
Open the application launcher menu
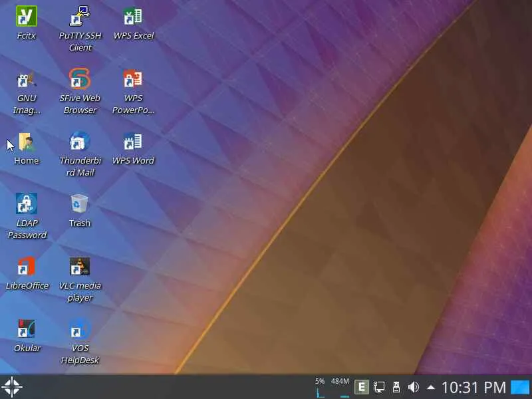pyautogui.click(x=12, y=387)
